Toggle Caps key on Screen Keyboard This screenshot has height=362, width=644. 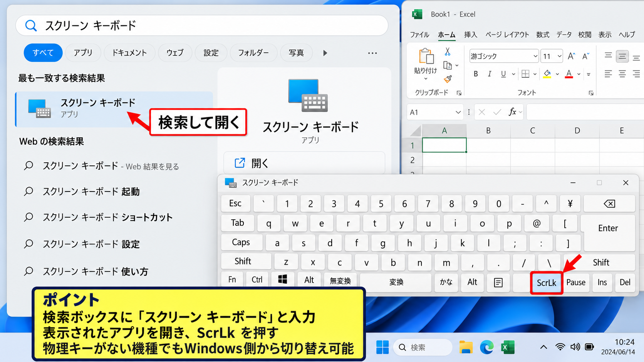pyautogui.click(x=241, y=242)
